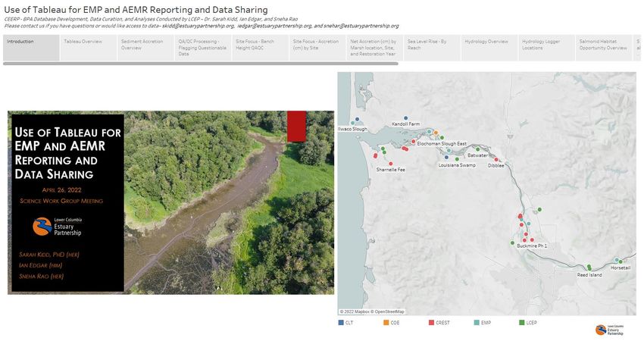The width and height of the screenshot is (644, 341).
Task: Click the COE orange legend swatch
Action: click(386, 323)
